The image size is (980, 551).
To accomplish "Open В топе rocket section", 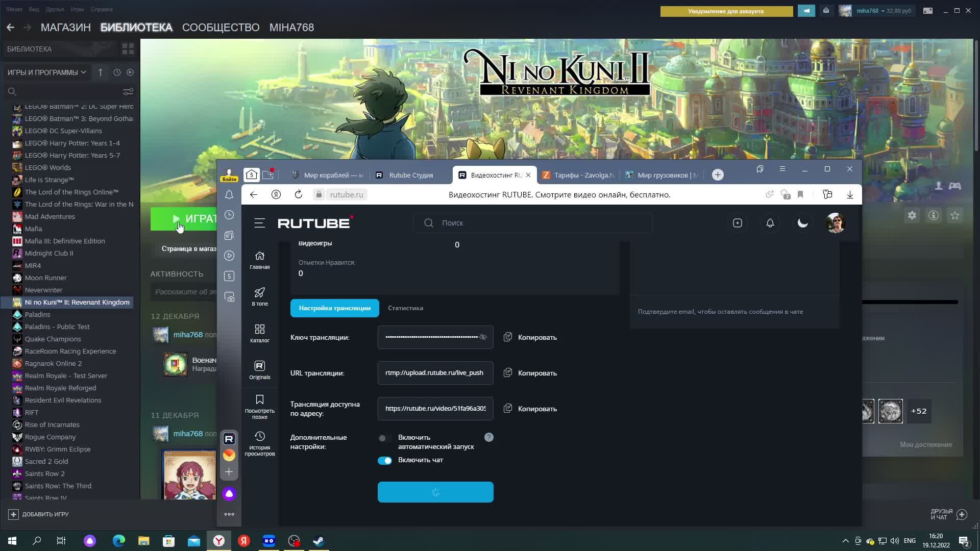I will pyautogui.click(x=259, y=296).
